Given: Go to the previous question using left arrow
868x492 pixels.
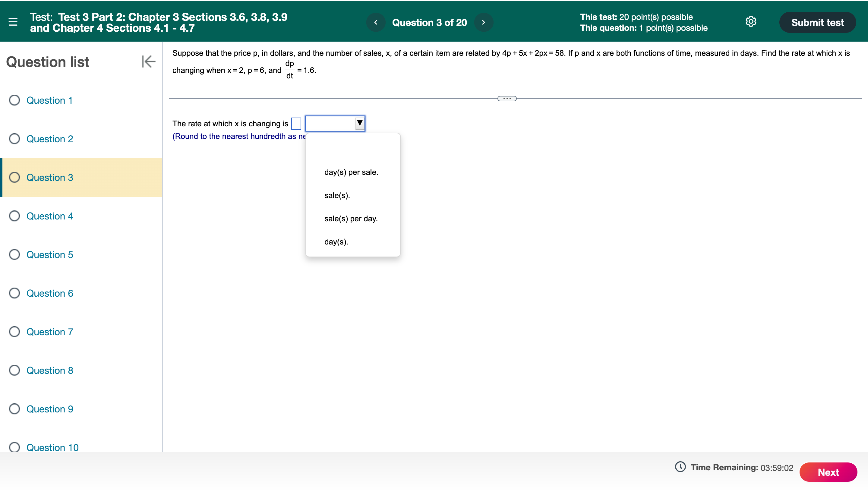Looking at the screenshot, I should [x=376, y=22].
